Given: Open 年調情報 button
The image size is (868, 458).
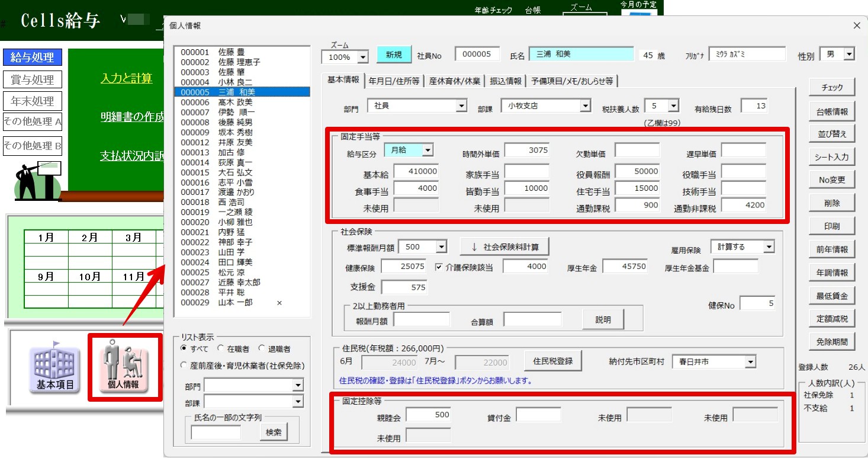Looking at the screenshot, I should (x=832, y=273).
